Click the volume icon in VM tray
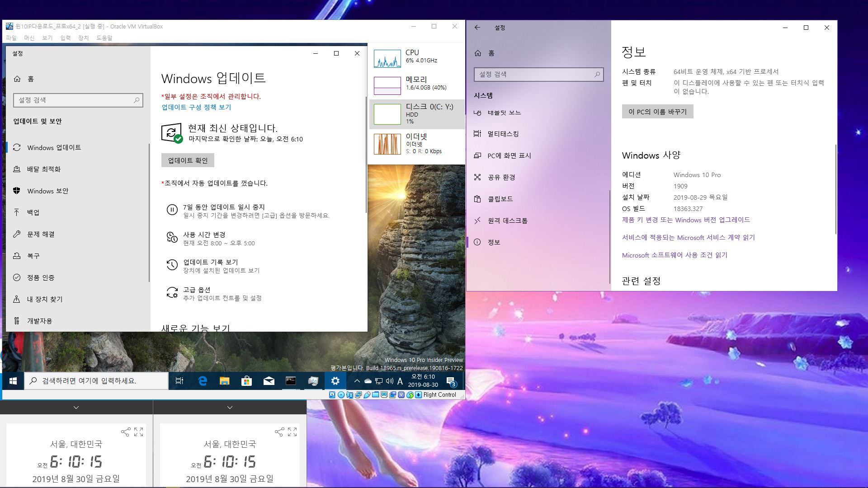The height and width of the screenshot is (488, 868). [389, 381]
